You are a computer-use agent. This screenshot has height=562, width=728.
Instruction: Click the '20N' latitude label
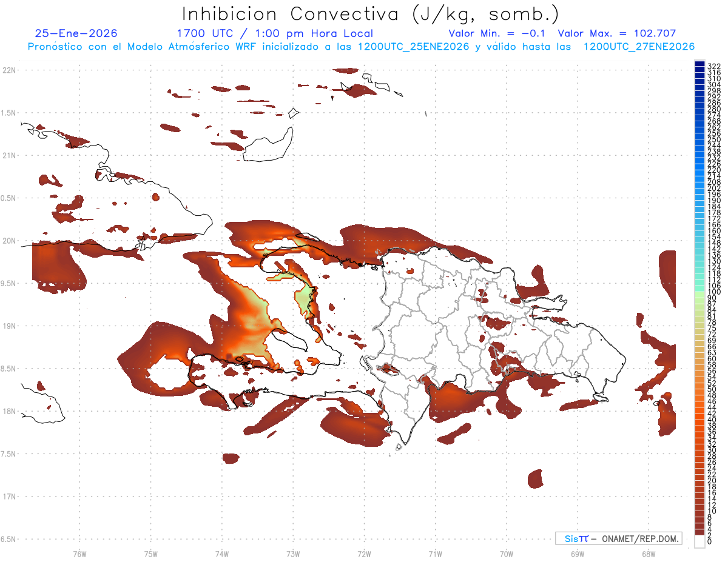pos(10,241)
